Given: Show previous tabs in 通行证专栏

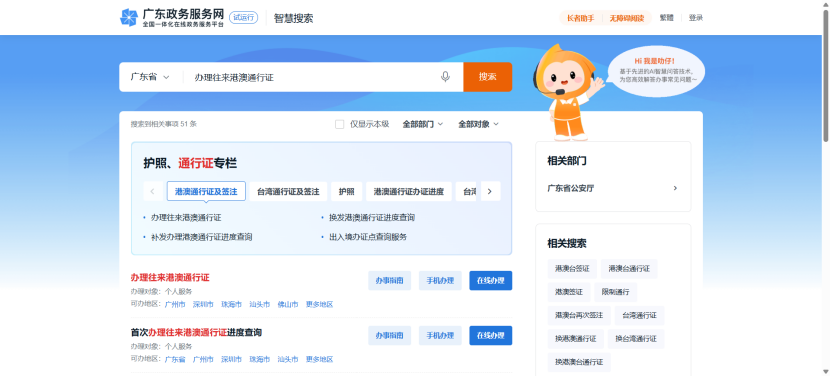Looking at the screenshot, I should click(x=152, y=191).
